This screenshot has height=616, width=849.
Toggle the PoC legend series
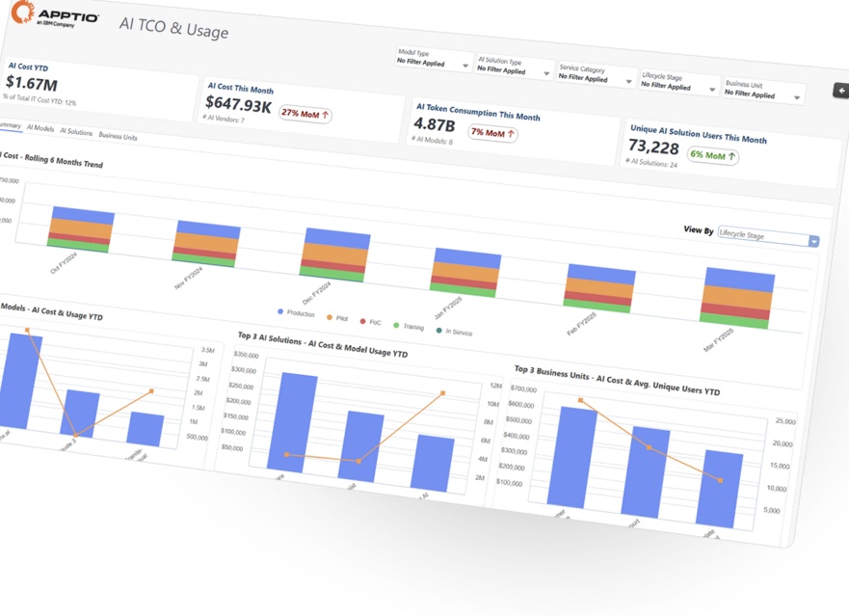tap(370, 322)
